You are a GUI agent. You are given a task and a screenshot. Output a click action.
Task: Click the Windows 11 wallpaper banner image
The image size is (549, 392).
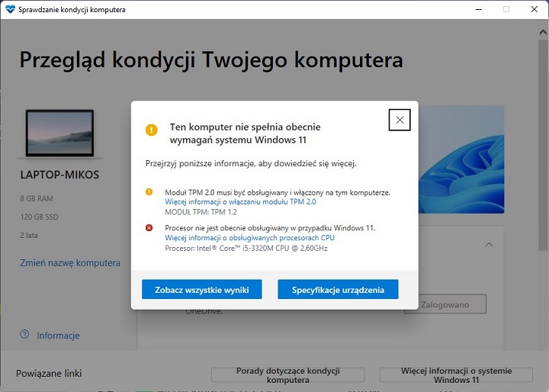461,159
